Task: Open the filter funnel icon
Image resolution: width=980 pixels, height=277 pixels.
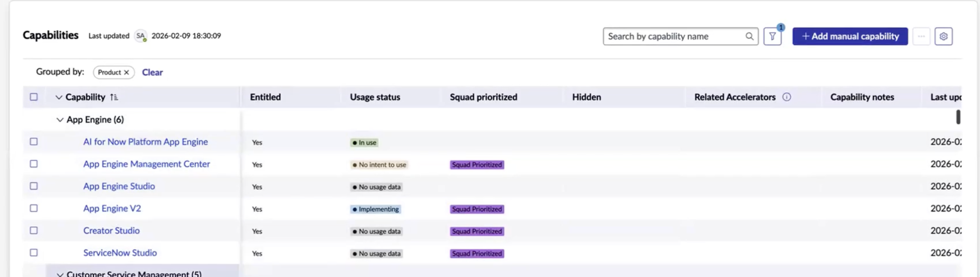Action: (x=772, y=36)
